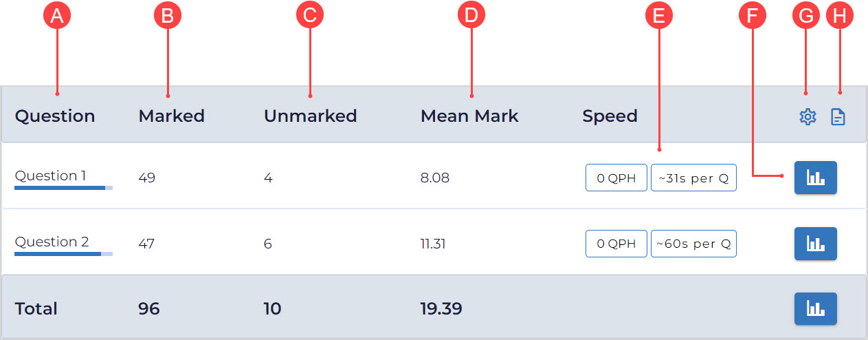Click the Marked column header

tap(171, 116)
